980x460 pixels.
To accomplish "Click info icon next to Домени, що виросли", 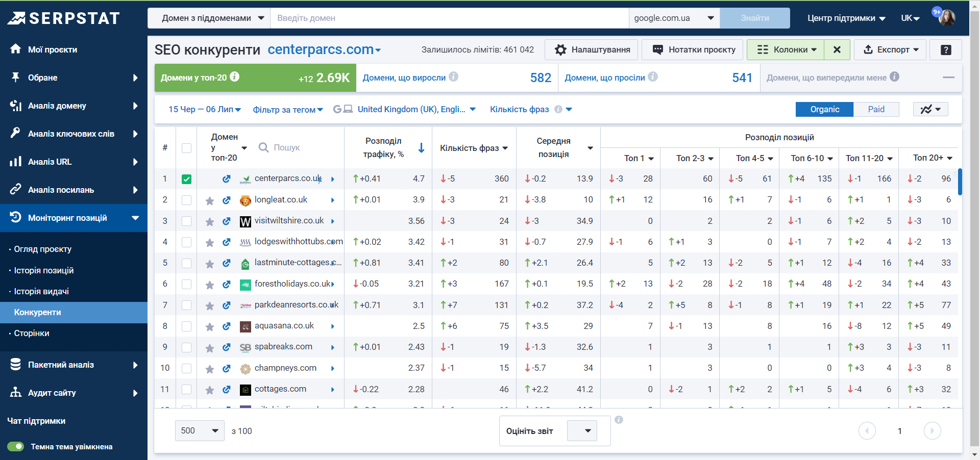I will [x=453, y=76].
